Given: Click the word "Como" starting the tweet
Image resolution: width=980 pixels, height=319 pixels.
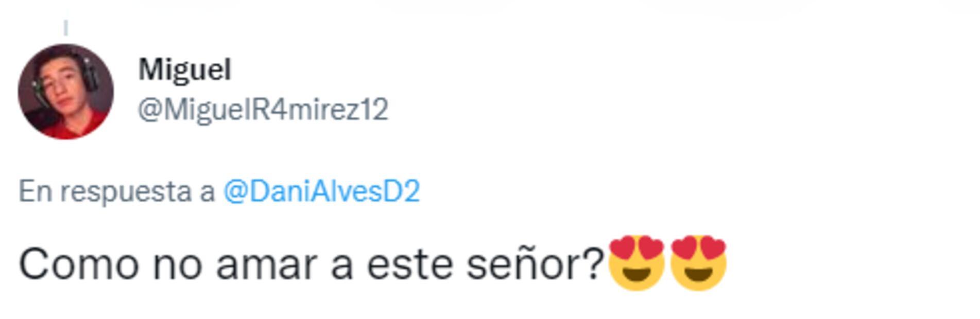Looking at the screenshot, I should tap(79, 265).
